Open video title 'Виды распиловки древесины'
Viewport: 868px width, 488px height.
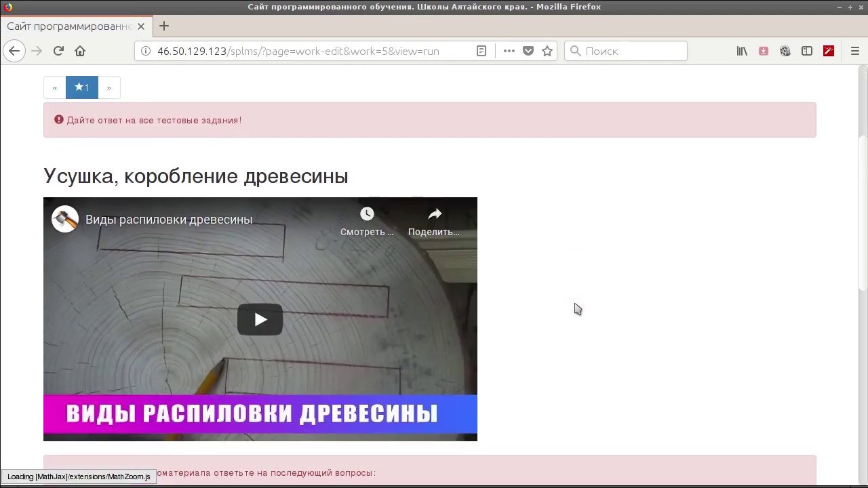[169, 220]
